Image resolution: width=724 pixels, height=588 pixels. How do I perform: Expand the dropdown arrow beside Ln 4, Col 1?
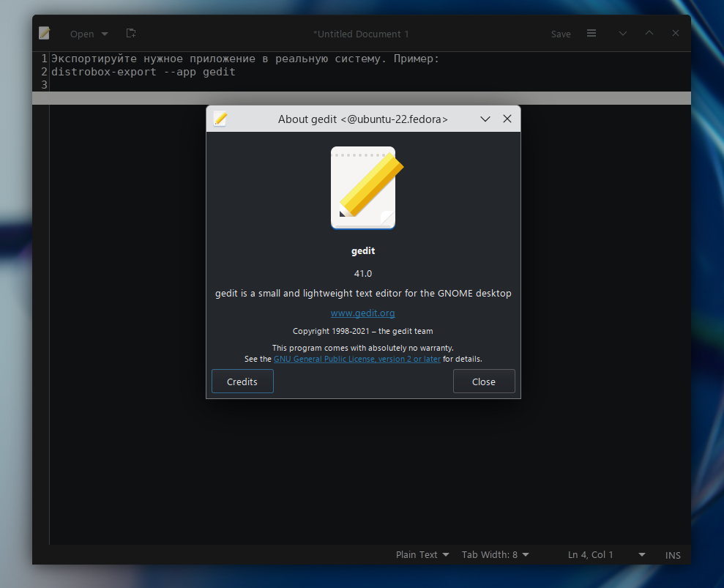642,555
